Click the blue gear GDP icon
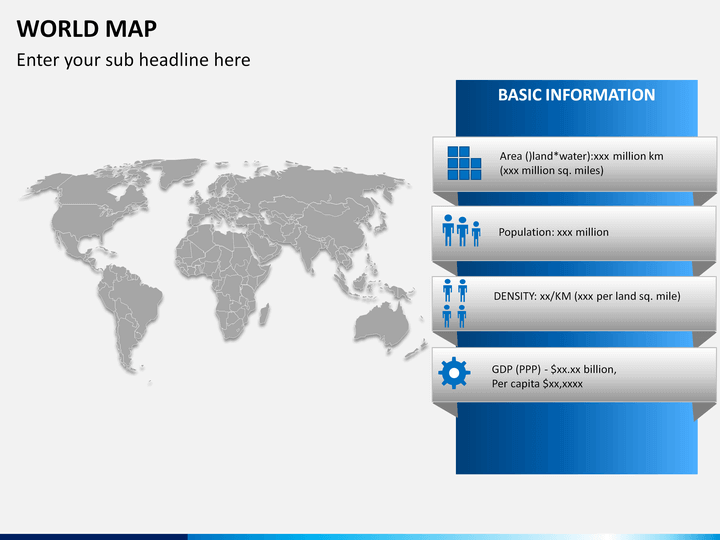 [454, 373]
